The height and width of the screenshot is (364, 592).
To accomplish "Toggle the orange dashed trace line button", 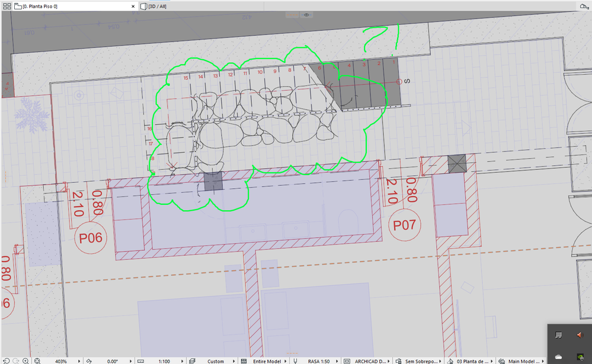I will (292, 15).
